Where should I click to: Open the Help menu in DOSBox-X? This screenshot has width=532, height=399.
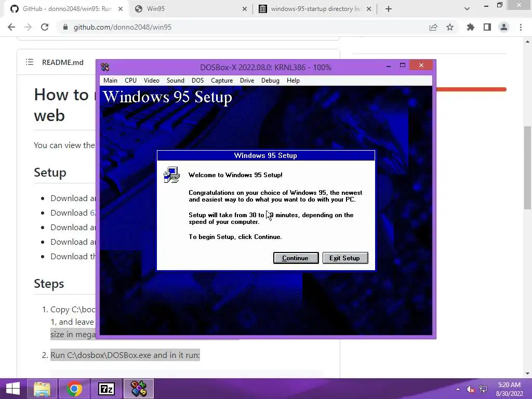tap(293, 81)
